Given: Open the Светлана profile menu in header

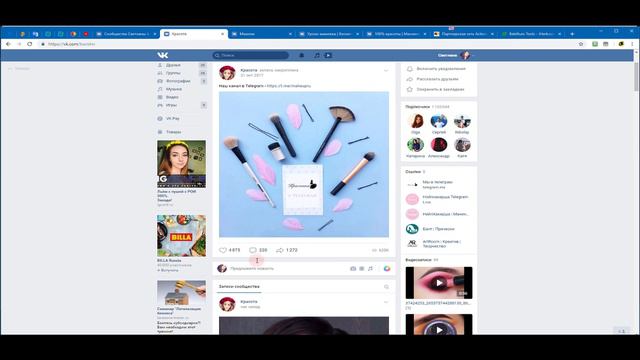Looking at the screenshot, I should (456, 55).
